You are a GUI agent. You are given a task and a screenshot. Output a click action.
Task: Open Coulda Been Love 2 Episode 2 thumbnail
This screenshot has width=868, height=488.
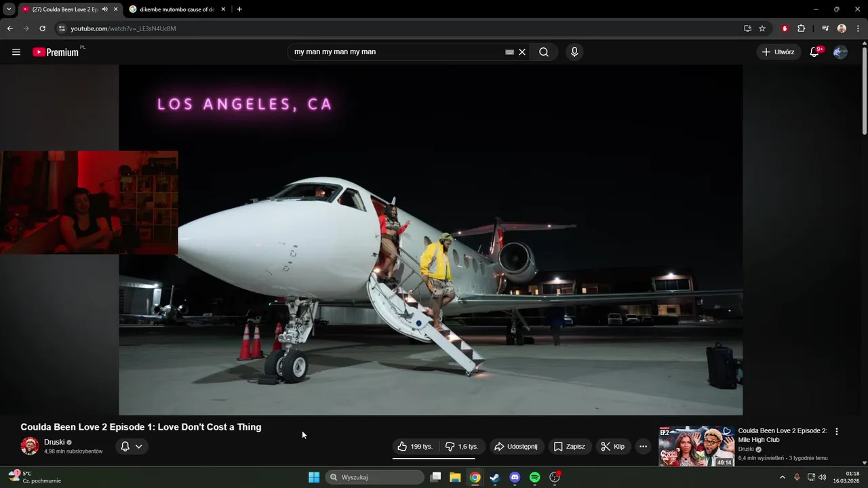[696, 446]
